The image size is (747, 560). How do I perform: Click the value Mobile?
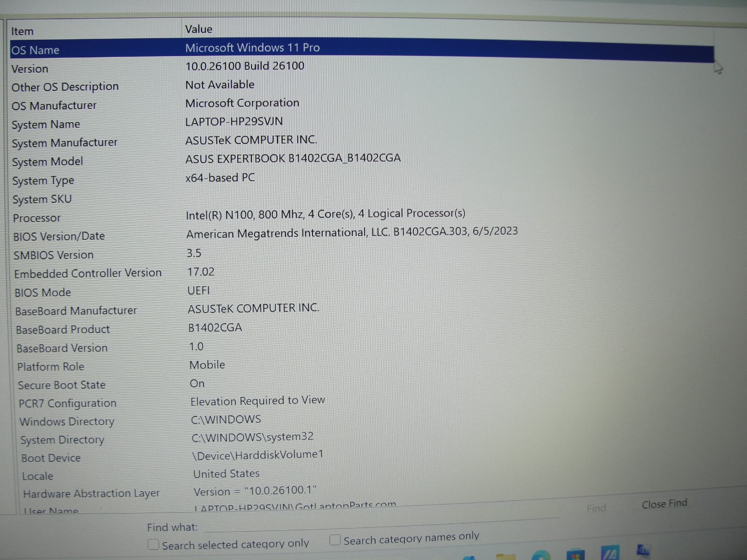coord(207,365)
